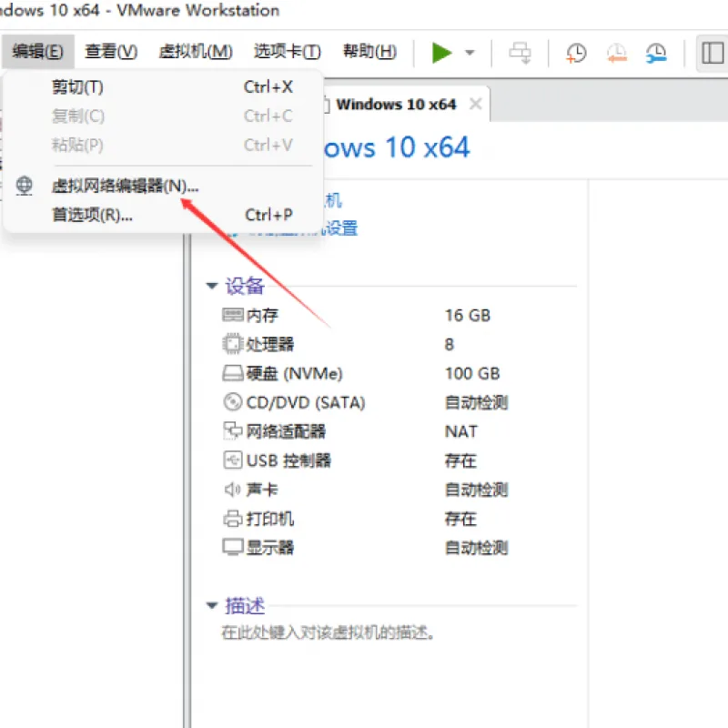
Task: Click the globe icon beside 虚拟网络编辑器
Action: (25, 186)
